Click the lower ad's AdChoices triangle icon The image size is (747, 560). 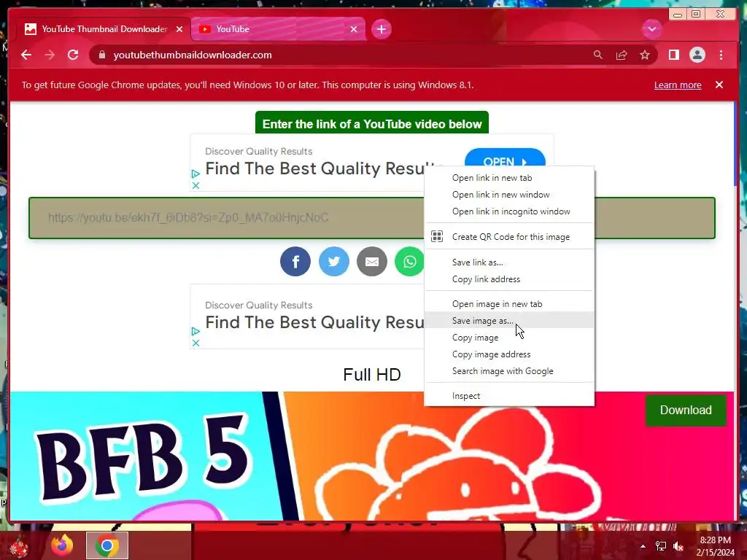click(196, 331)
